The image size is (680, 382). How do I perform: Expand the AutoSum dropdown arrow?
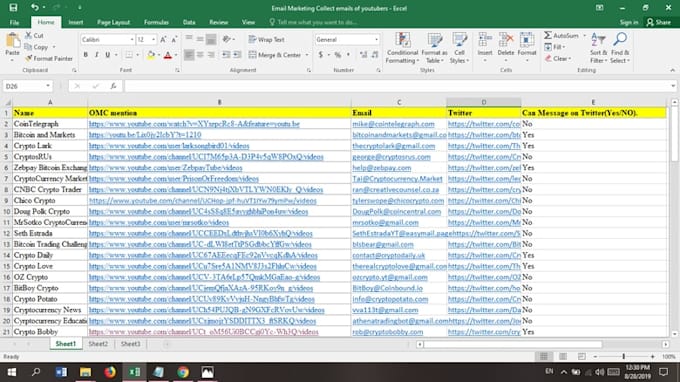point(584,36)
